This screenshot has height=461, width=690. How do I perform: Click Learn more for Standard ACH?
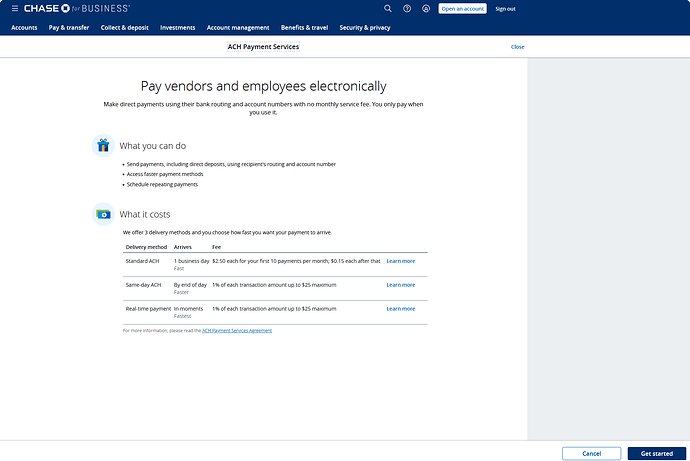click(400, 261)
